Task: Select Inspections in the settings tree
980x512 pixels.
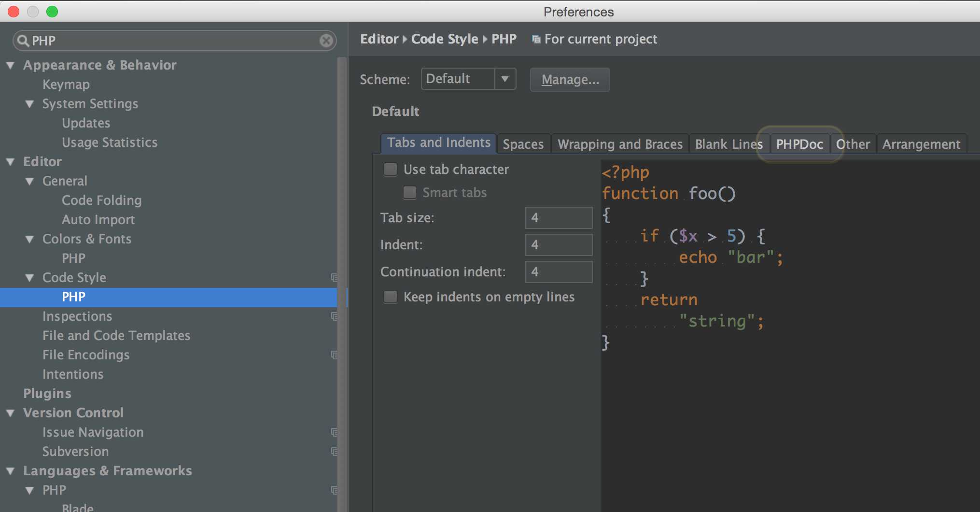Action: [x=77, y=316]
